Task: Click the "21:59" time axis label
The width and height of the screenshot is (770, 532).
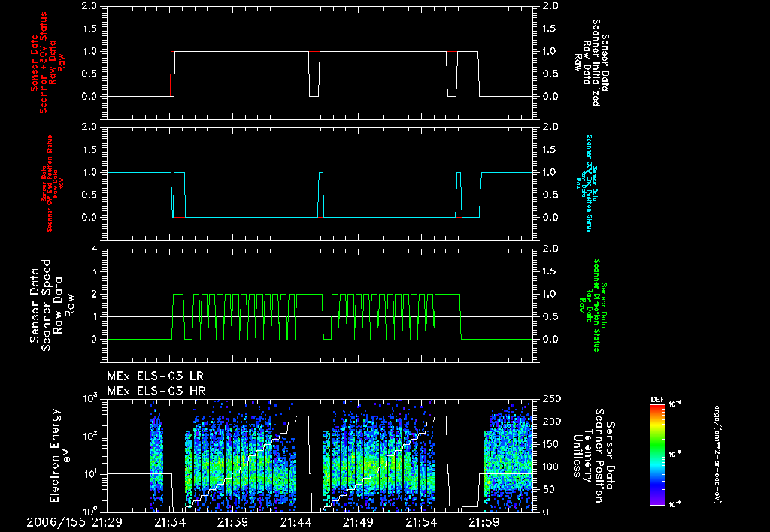Action: pos(484,522)
